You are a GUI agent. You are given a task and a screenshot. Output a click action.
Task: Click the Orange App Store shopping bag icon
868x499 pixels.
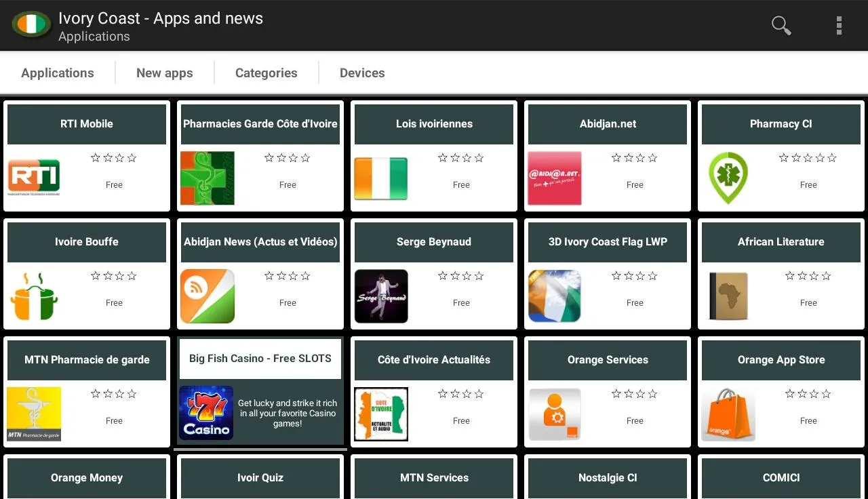(x=728, y=414)
